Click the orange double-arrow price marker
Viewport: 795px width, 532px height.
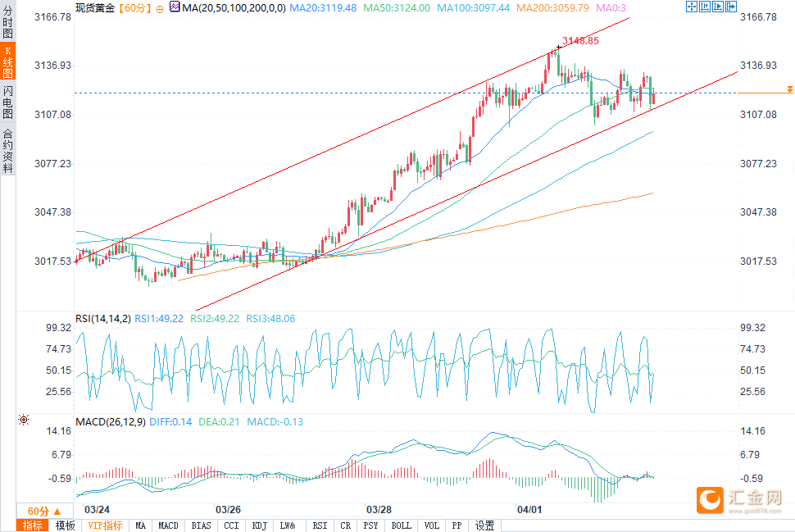[789, 89]
